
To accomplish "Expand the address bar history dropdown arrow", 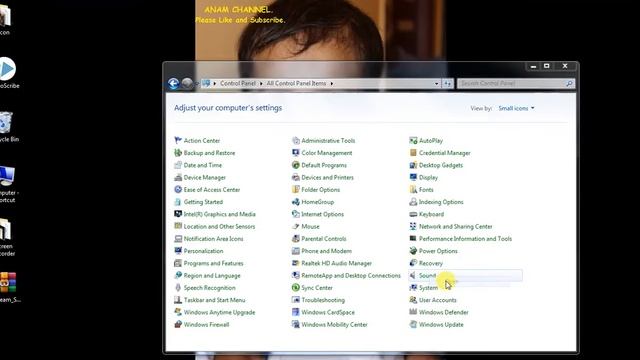I will [436, 83].
